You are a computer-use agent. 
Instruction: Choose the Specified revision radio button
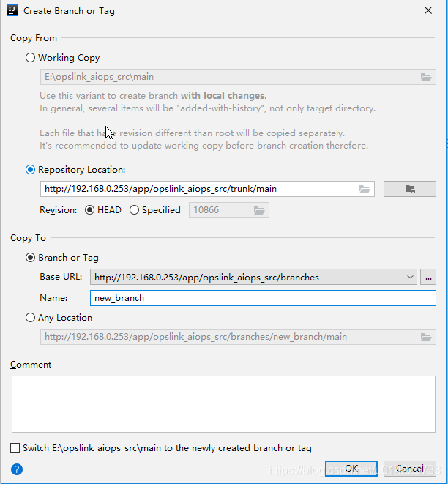(134, 210)
